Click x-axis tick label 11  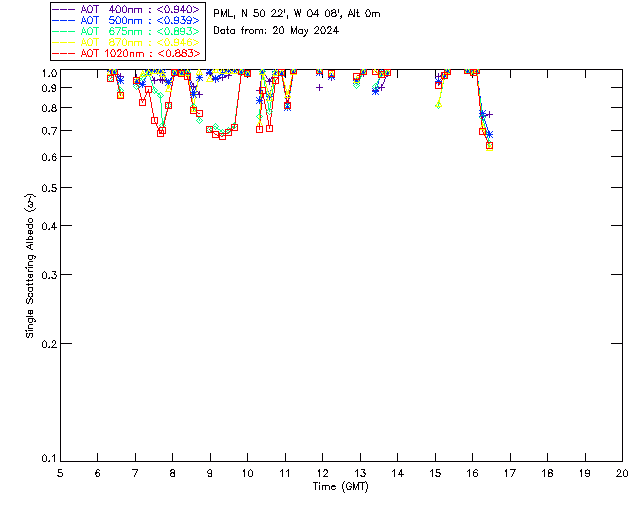coord(285,473)
